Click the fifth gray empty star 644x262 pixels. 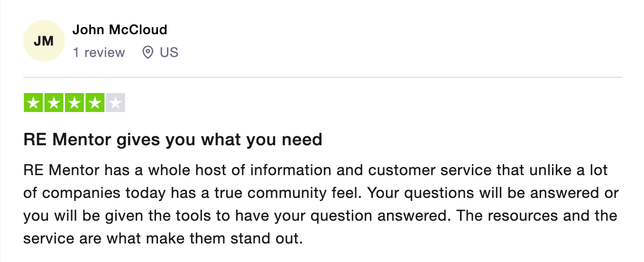[116, 103]
